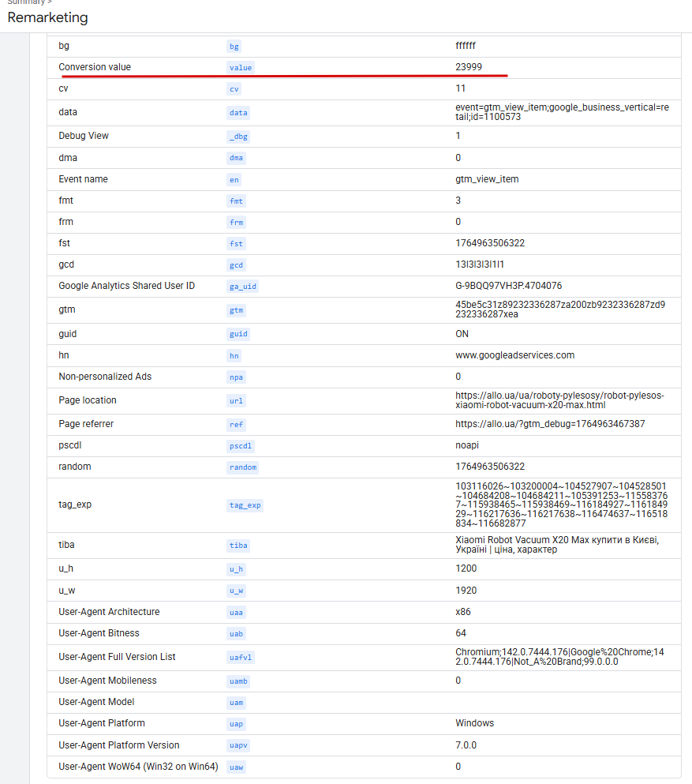
Task: Click the Summary breadcrumb link
Action: [x=26, y=2]
